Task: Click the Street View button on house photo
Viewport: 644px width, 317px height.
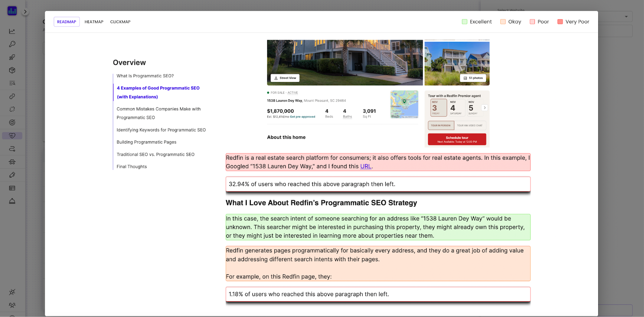Action: point(285,78)
